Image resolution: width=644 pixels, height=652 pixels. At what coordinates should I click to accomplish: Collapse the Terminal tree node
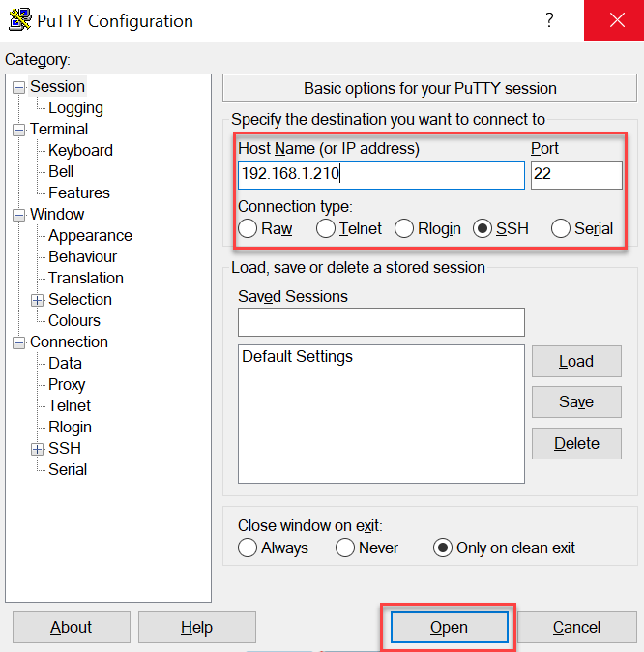[x=18, y=131]
